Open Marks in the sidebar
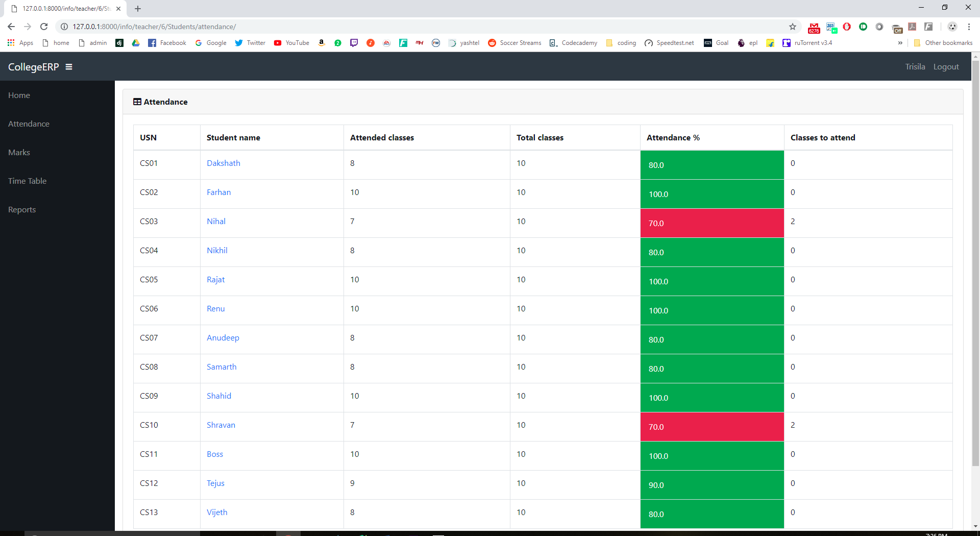Screen dimensions: 980x536 point(19,153)
